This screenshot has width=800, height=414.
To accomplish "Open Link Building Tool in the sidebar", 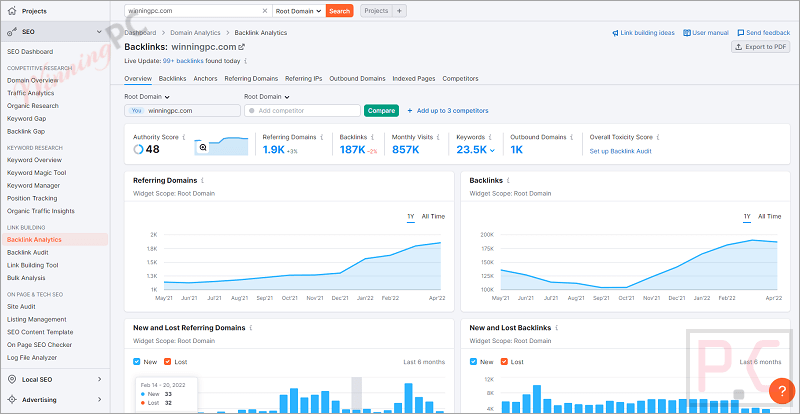I will (33, 265).
